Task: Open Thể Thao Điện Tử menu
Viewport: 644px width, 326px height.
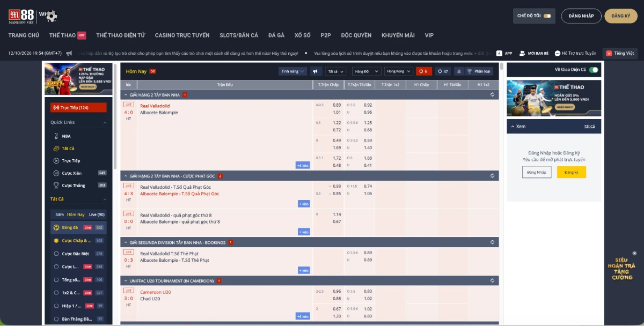Action: point(121,35)
